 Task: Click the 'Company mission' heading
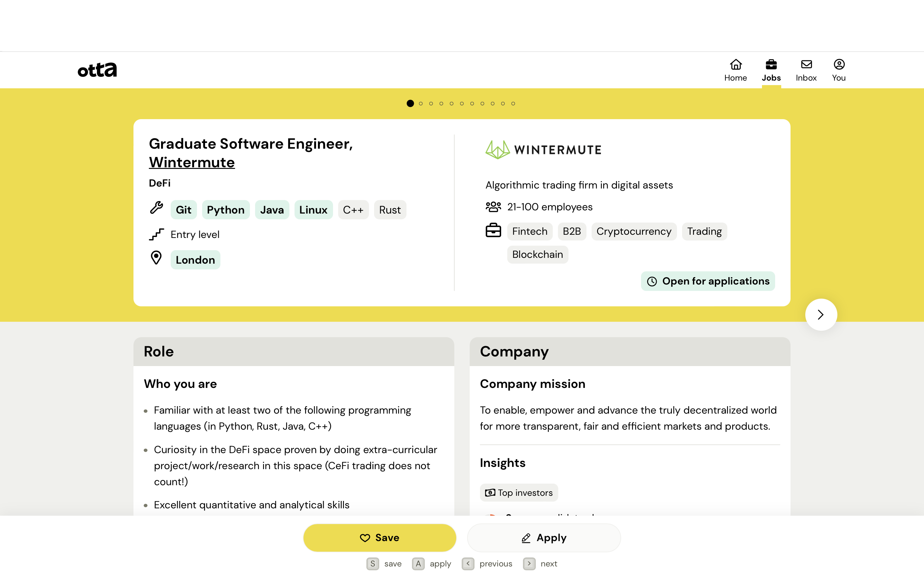point(532,383)
